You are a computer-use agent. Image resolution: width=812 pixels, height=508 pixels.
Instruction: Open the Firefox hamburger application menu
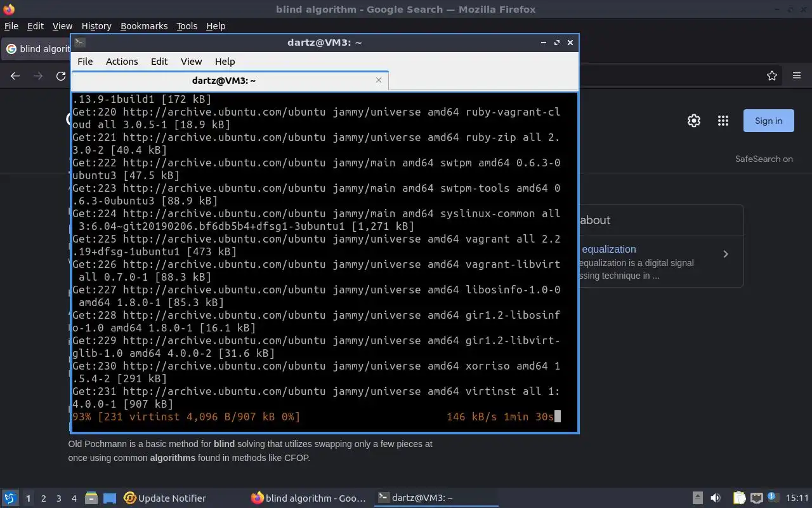(797, 76)
